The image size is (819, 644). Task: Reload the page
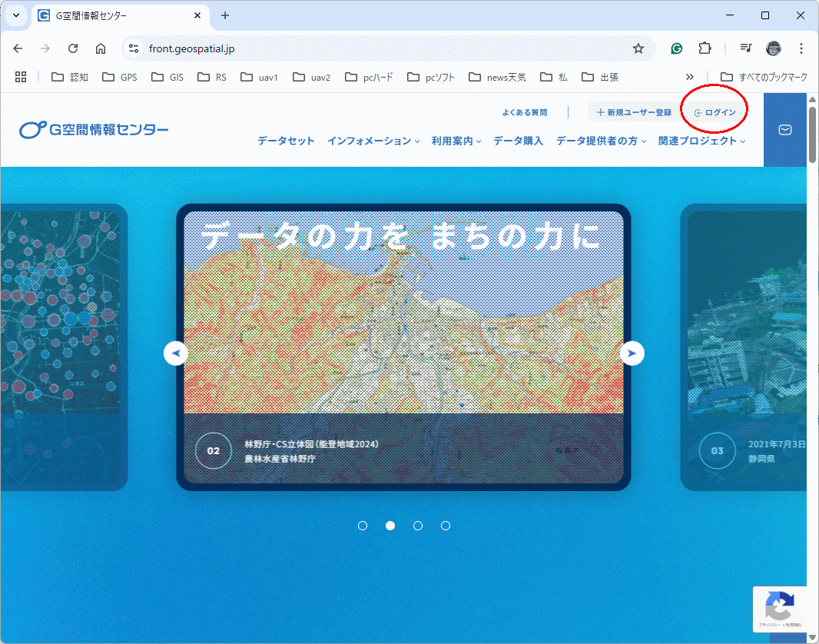73,48
